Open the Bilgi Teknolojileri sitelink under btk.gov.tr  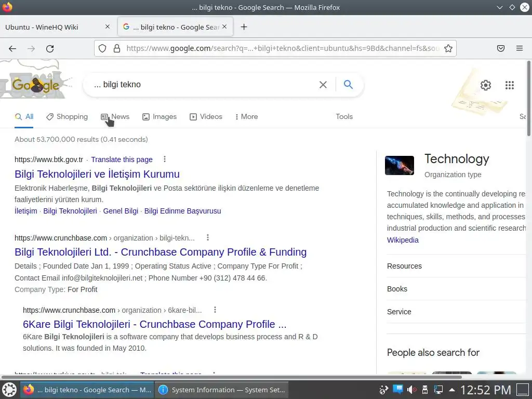click(x=70, y=211)
